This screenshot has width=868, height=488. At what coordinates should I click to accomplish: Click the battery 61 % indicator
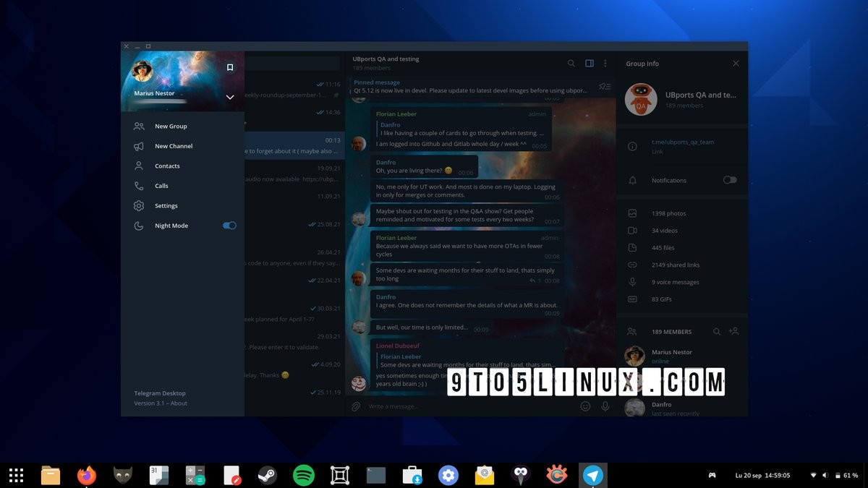[x=846, y=476]
